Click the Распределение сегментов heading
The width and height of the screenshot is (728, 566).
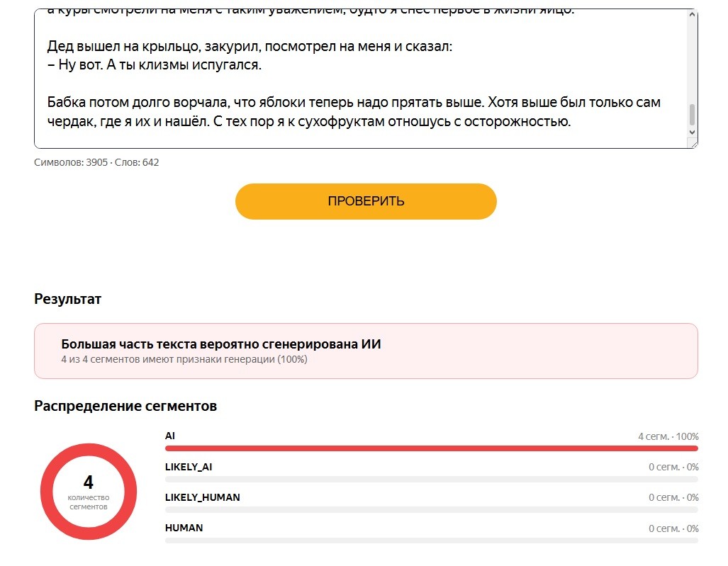coord(125,407)
